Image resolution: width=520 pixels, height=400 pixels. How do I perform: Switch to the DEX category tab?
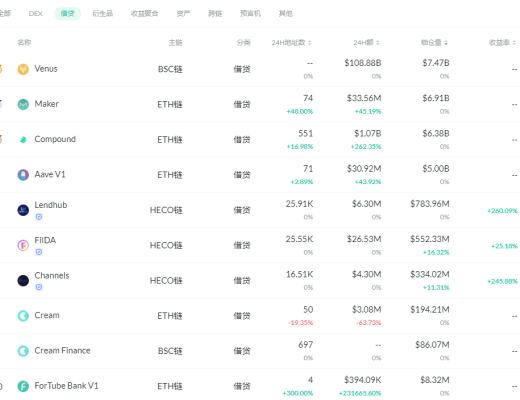point(36,13)
